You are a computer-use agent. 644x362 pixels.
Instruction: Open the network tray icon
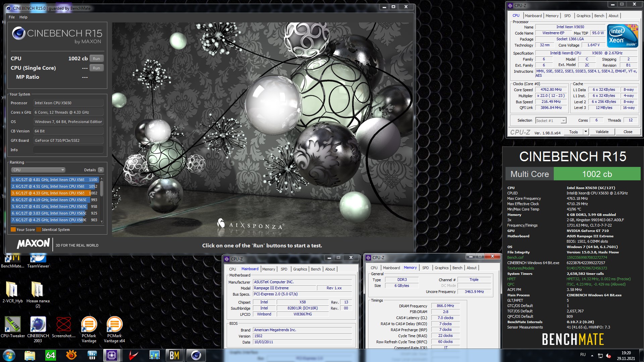click(600, 356)
